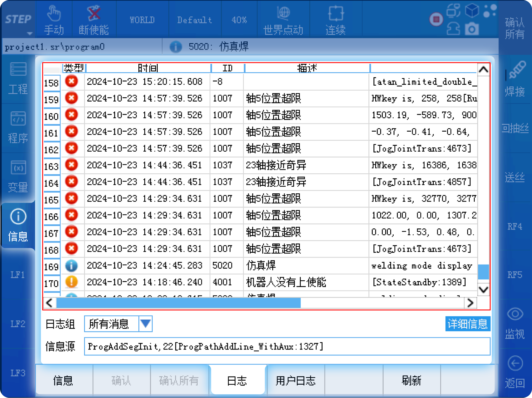Screen dimensions: 532x398
Task: Select log row 163 '23轴接近奇异'
Action: coord(276,165)
